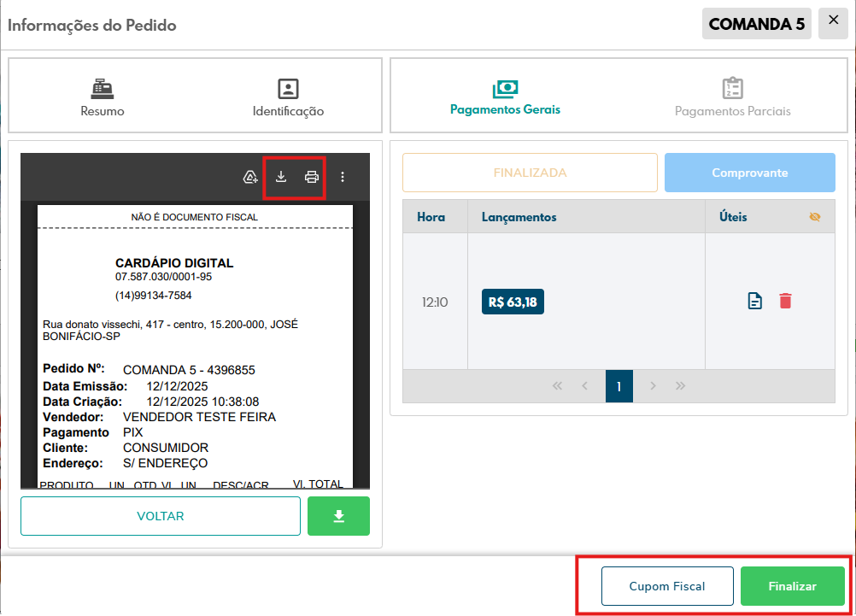
Task: Click the Comprovante button
Action: click(749, 173)
